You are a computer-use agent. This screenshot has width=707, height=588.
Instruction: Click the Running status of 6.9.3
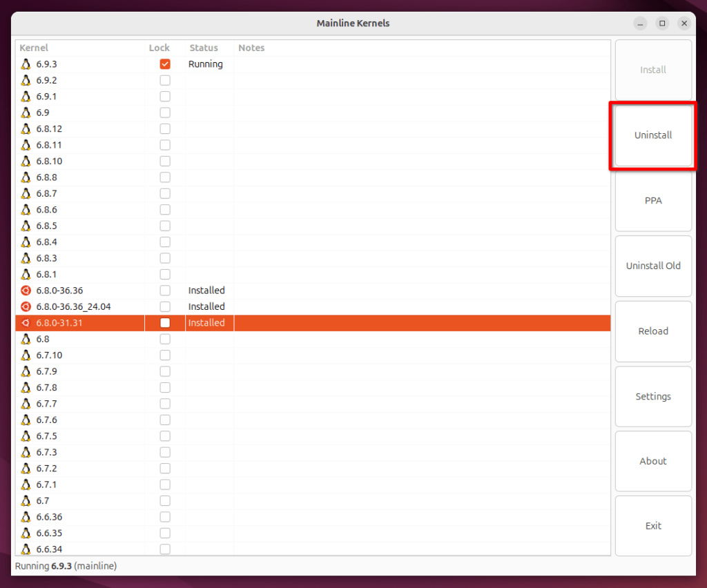click(x=206, y=64)
